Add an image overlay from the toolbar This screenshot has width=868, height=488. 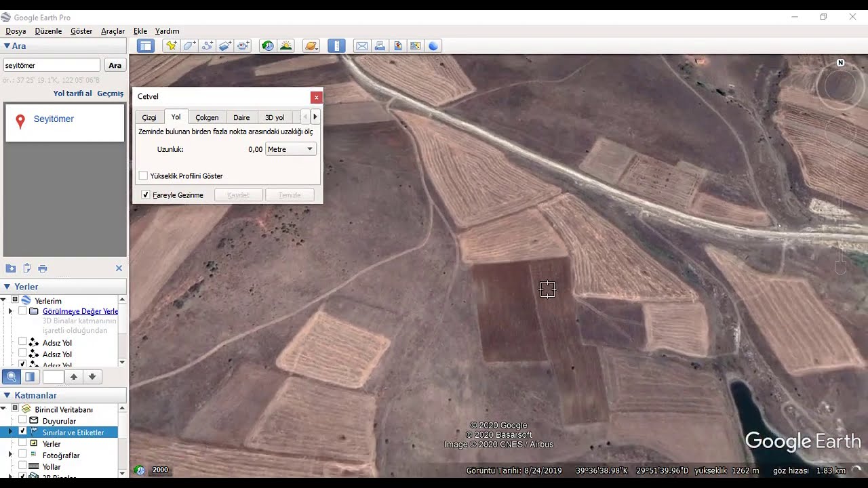click(x=226, y=46)
